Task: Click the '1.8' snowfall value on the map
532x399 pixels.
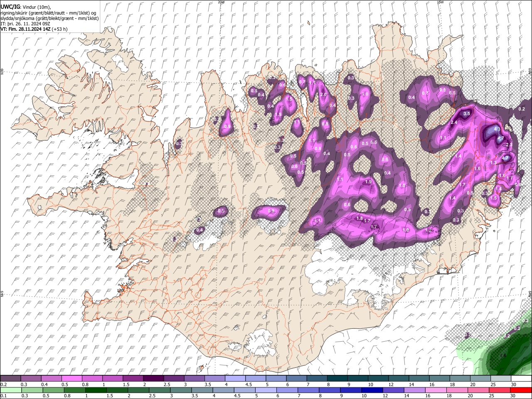Action: (x=360, y=218)
